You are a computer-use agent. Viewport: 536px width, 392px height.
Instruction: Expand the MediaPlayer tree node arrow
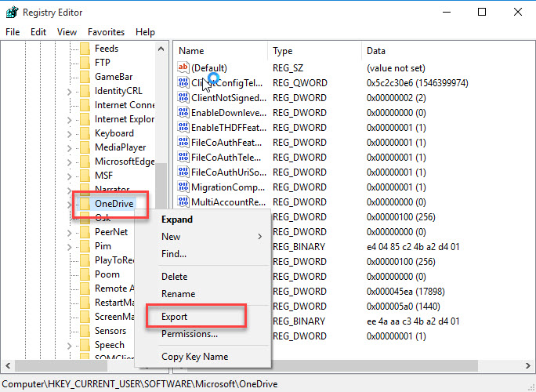coord(70,147)
